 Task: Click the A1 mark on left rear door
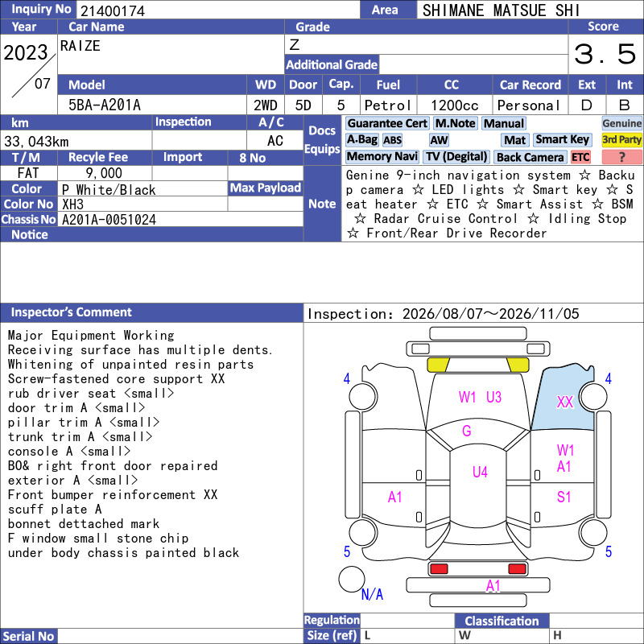[x=394, y=497]
